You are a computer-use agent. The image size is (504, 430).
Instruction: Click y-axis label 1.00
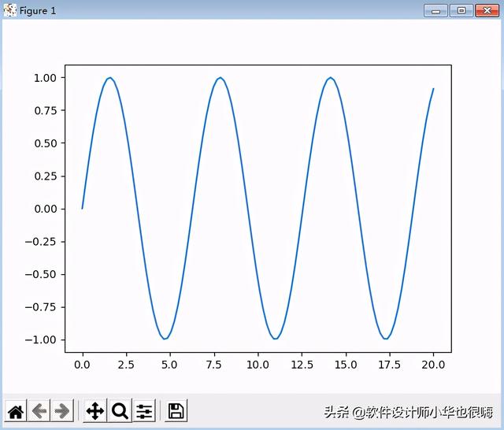click(x=46, y=78)
